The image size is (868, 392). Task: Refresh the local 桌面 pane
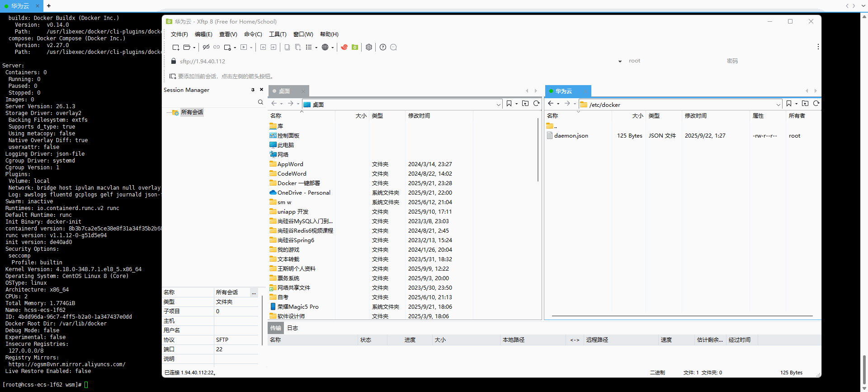[x=537, y=104]
